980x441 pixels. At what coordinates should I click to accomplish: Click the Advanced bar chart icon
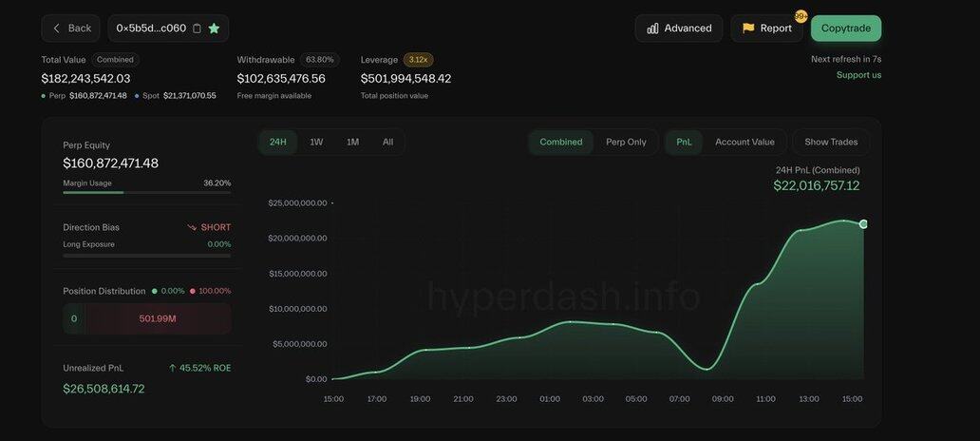pos(652,29)
